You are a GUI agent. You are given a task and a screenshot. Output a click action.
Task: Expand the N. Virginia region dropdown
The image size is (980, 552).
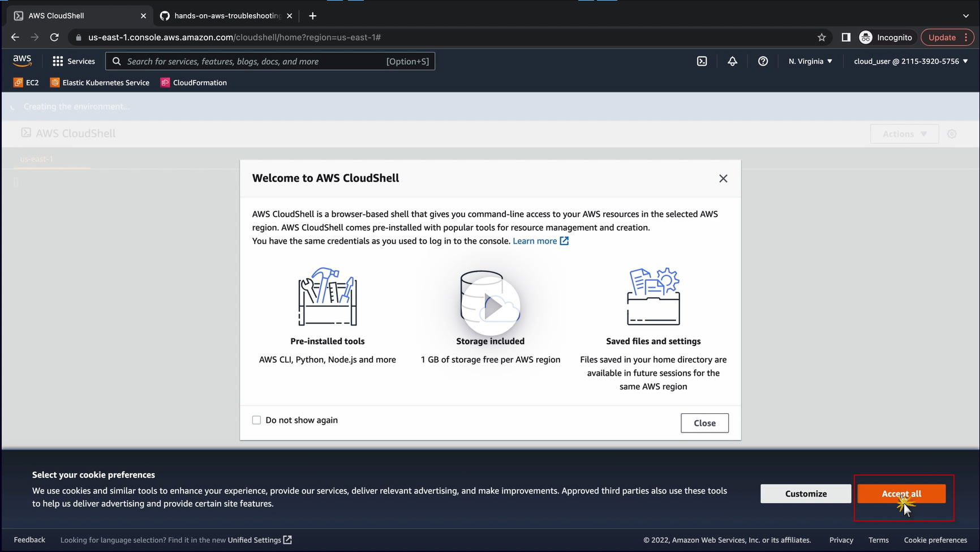tap(810, 61)
